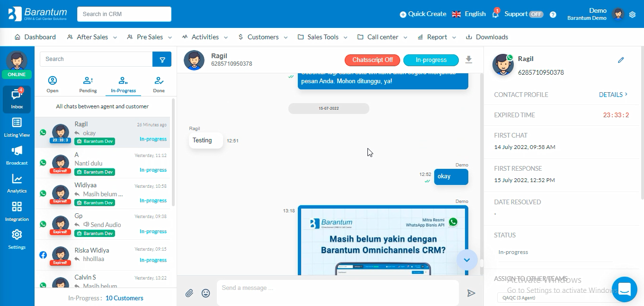Click the conversation scrollbar
Viewport: 644px width, 306px height.
point(482,263)
